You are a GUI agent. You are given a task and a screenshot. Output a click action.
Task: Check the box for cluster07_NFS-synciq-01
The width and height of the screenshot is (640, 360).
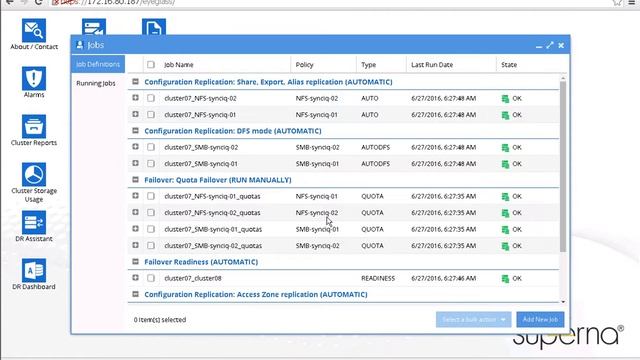point(151,115)
